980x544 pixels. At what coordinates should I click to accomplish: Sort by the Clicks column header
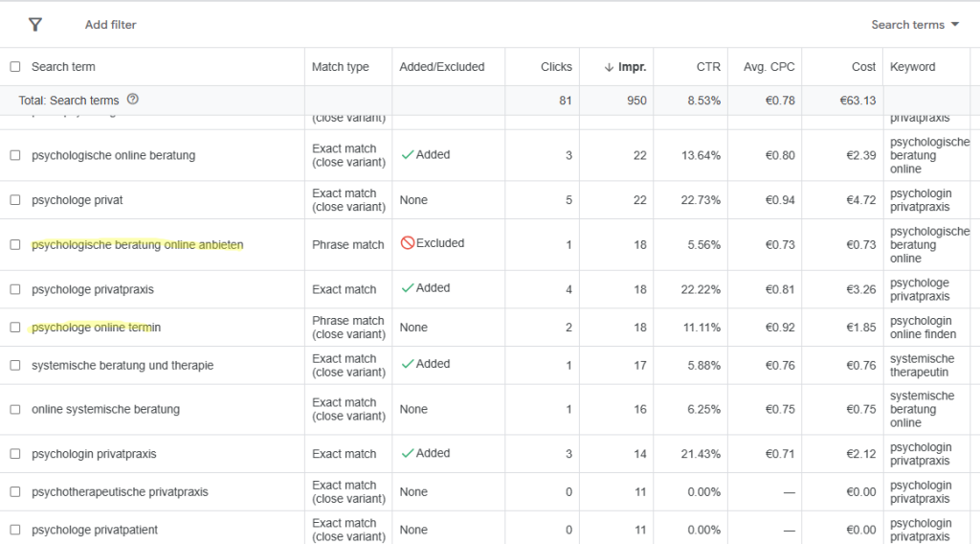tap(556, 67)
